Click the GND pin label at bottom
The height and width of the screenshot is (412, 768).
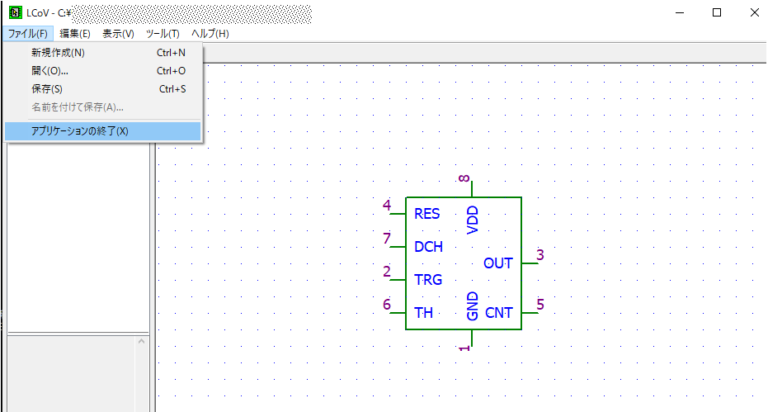tap(473, 306)
